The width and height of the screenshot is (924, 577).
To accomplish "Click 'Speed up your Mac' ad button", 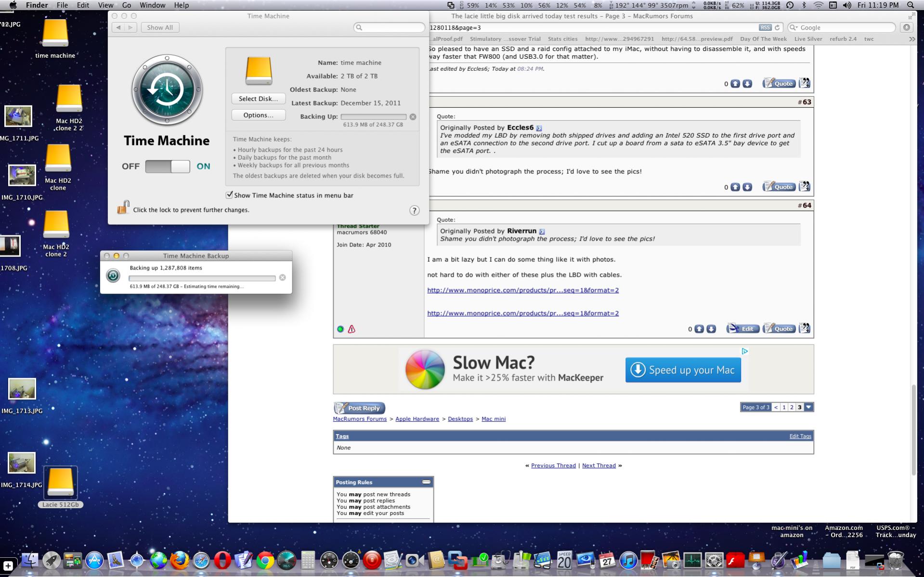I will pyautogui.click(x=683, y=370).
